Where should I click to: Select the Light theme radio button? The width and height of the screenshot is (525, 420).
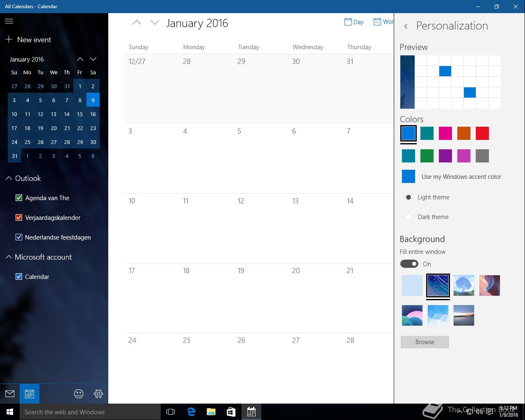click(x=409, y=197)
